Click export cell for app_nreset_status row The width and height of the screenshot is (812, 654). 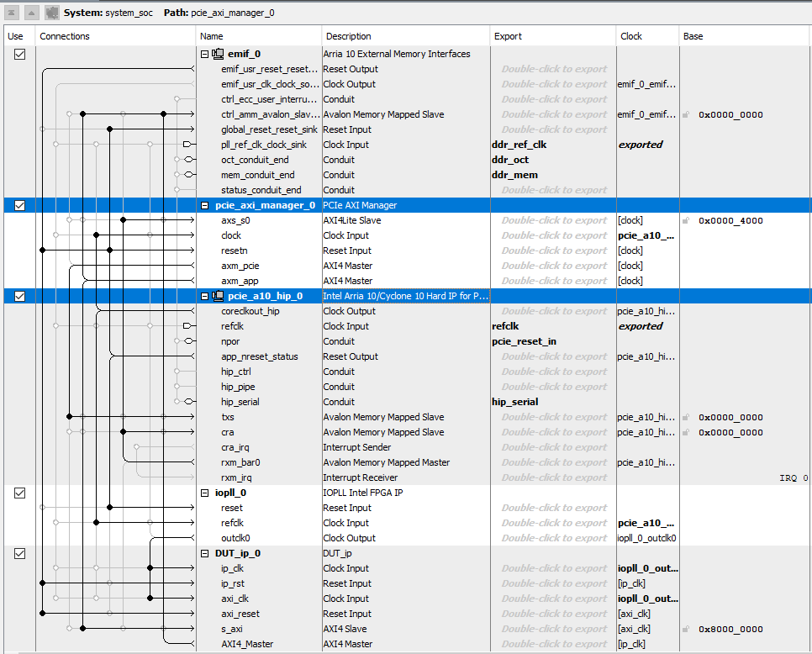(x=553, y=356)
